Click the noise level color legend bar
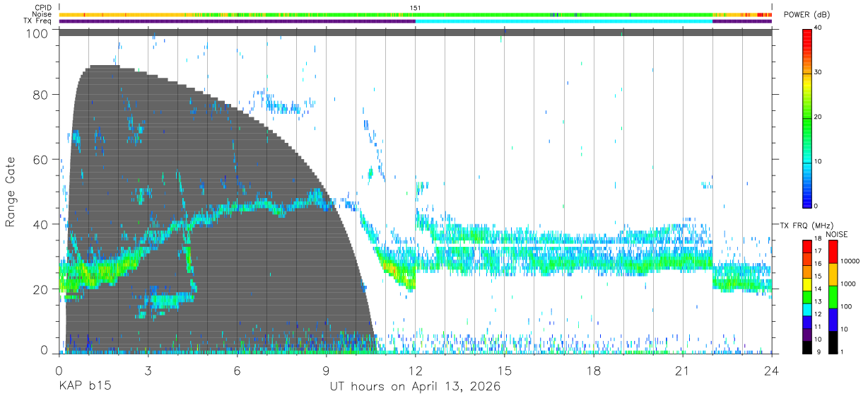Image resolution: width=868 pixels, height=401 pixels. click(833, 296)
